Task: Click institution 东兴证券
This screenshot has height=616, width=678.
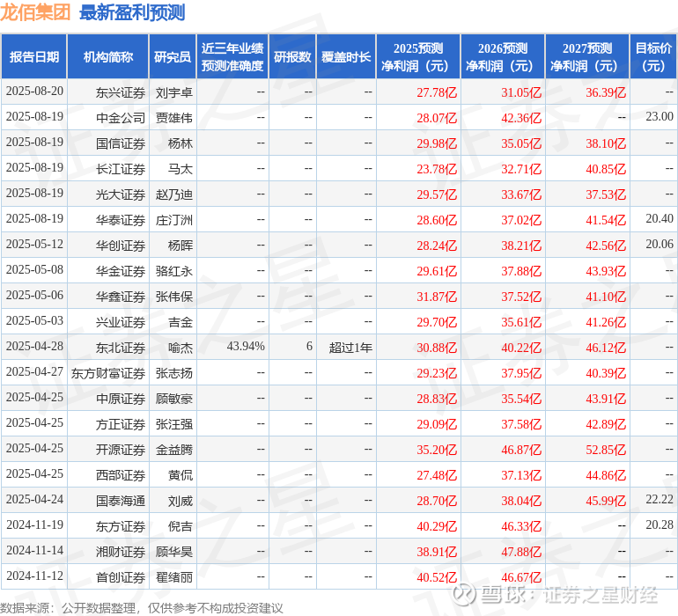Action: point(121,92)
